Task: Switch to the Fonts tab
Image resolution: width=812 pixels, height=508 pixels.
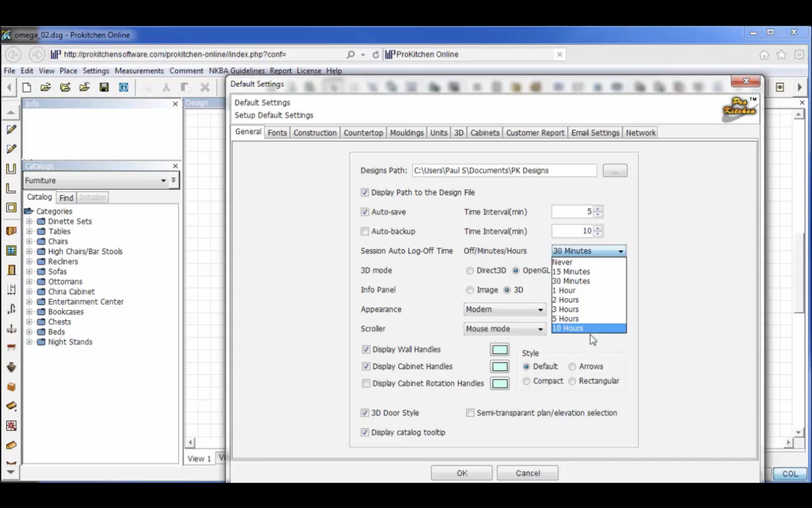Action: [277, 133]
